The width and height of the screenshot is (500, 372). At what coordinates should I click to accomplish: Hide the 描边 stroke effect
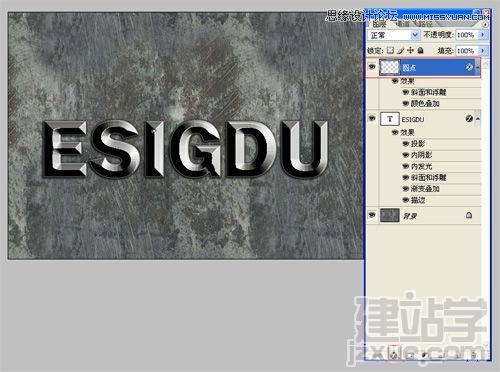[x=406, y=200]
